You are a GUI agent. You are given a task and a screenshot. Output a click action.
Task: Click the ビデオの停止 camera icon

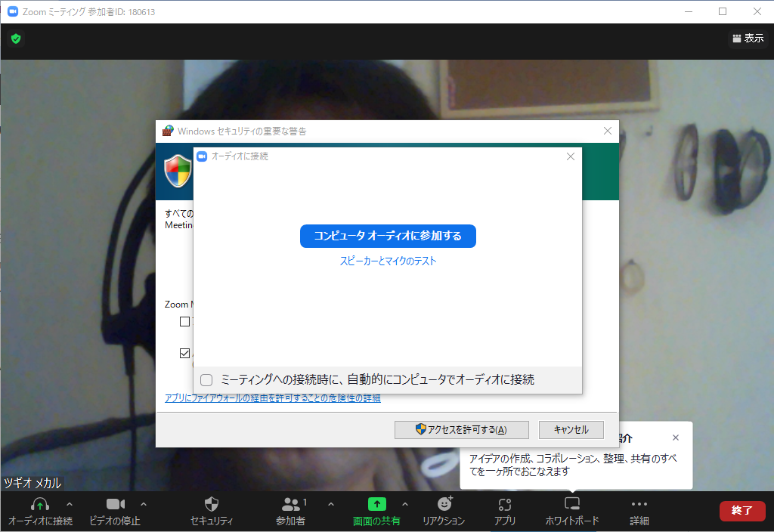115,504
